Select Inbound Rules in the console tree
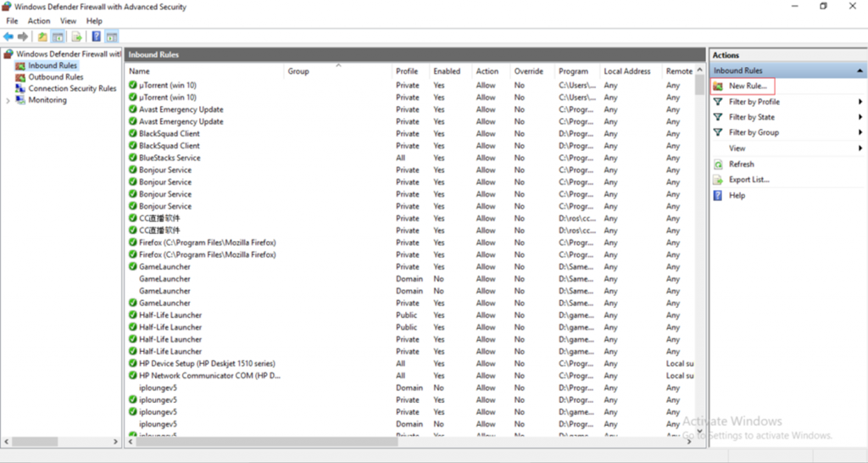The height and width of the screenshot is (463, 868). point(53,65)
